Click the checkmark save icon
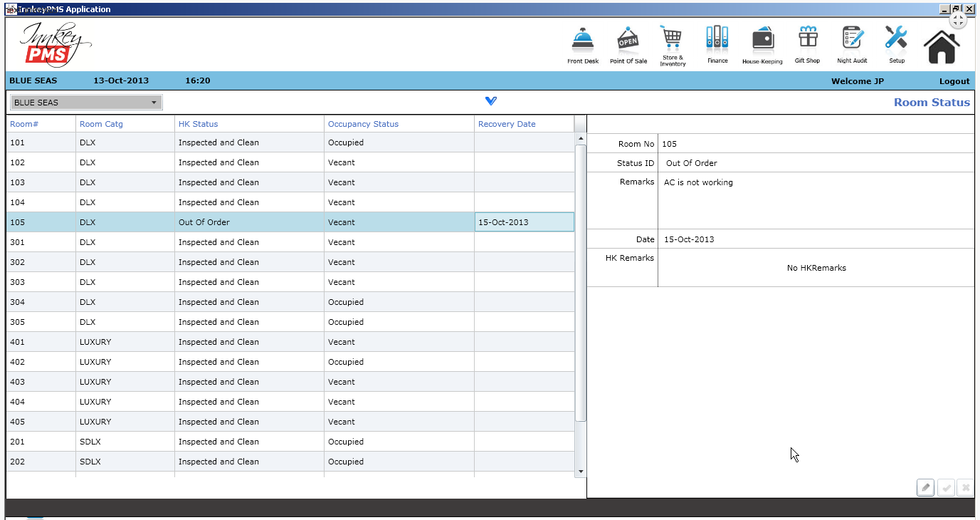 tap(946, 487)
